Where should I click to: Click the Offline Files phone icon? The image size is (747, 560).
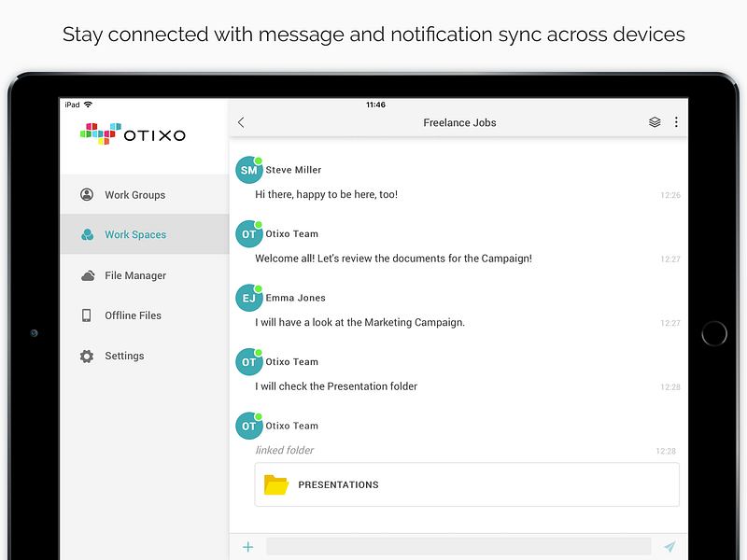86,315
